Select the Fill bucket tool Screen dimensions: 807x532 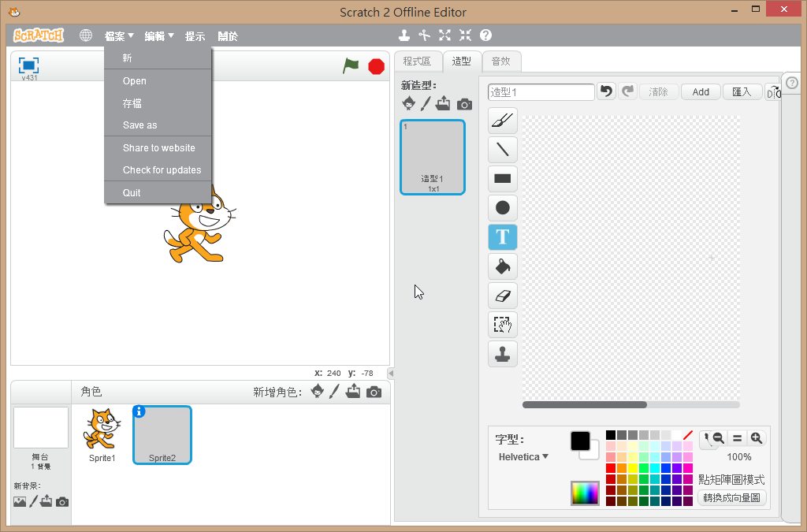[502, 266]
